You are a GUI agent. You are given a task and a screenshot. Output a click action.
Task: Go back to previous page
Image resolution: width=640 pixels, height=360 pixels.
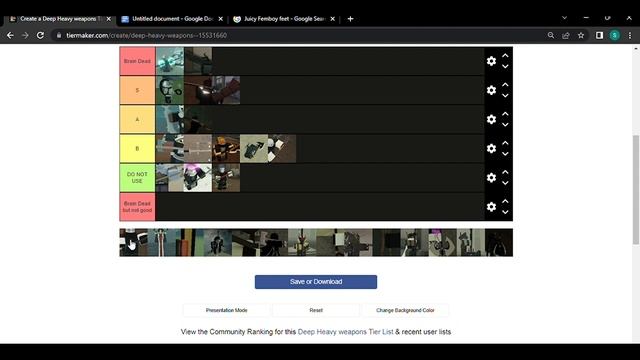pos(10,36)
